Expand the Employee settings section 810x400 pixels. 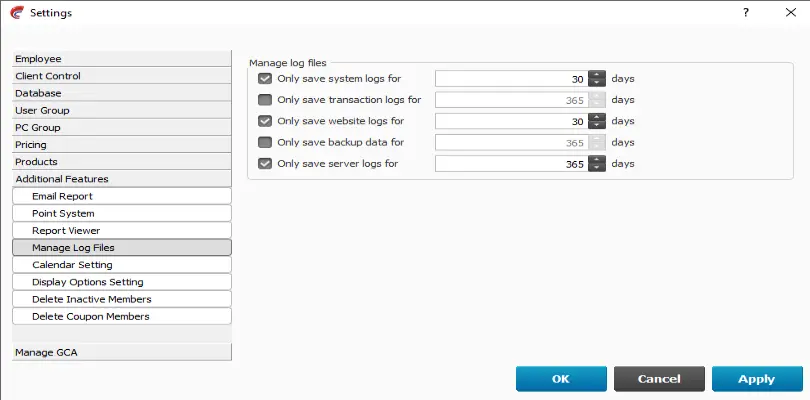[x=122, y=59]
